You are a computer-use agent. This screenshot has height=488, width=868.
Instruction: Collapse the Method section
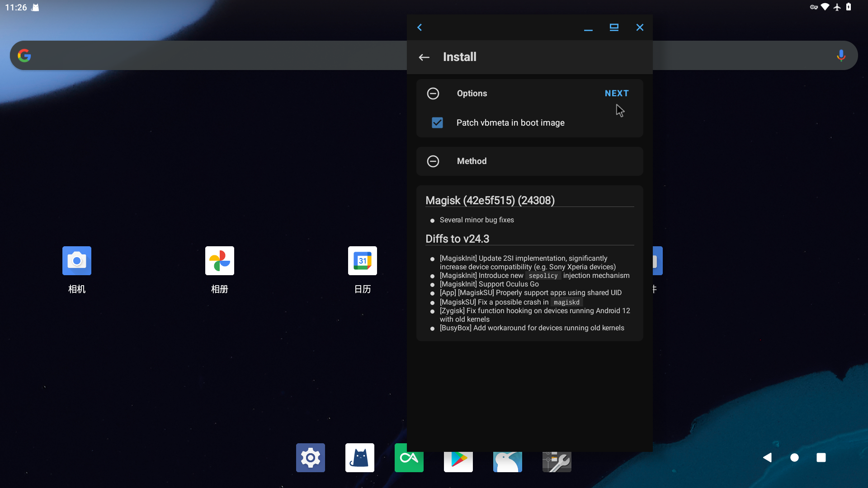click(x=433, y=161)
